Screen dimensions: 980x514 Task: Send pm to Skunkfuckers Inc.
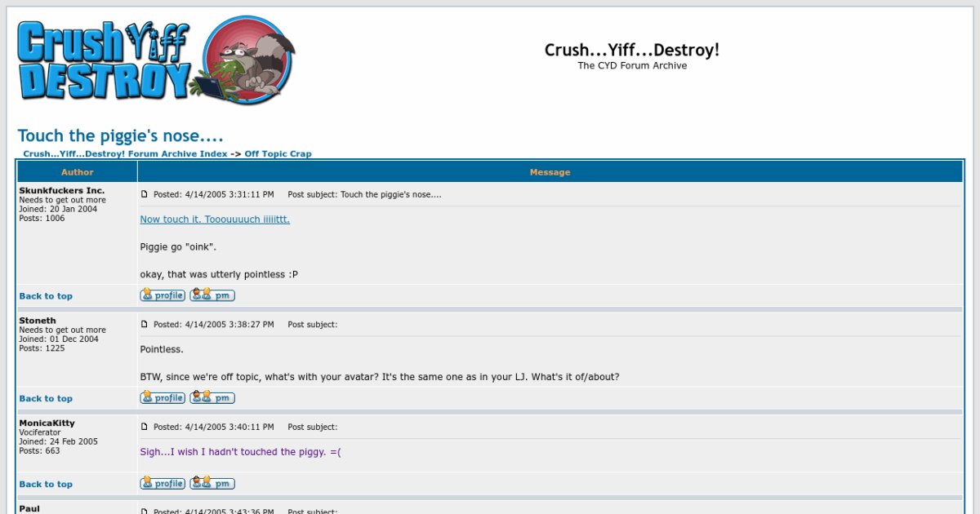point(212,295)
